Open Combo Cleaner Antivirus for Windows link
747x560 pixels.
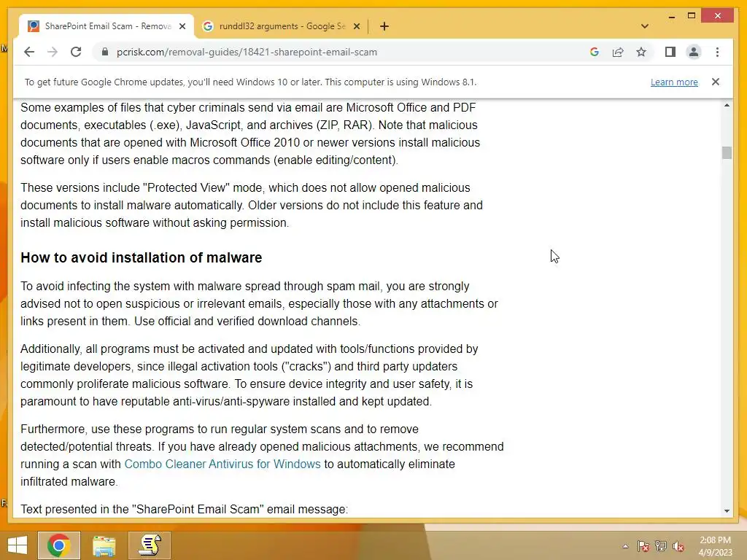(x=222, y=464)
